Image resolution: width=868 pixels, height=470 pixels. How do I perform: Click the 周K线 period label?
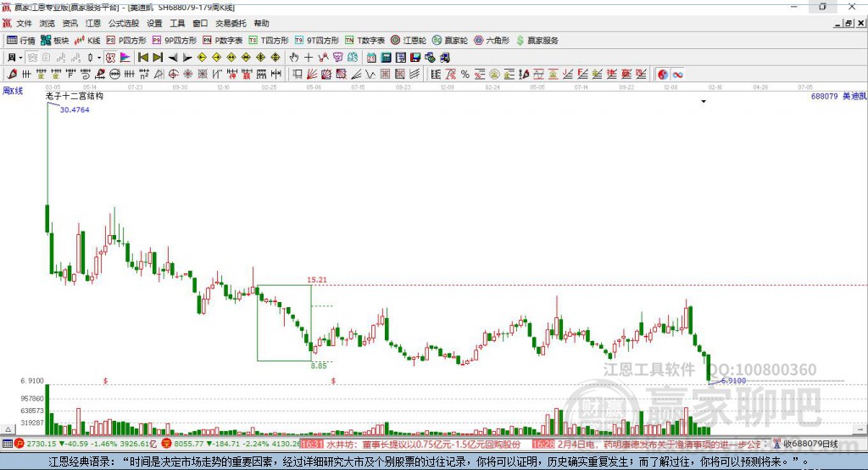pyautogui.click(x=13, y=90)
